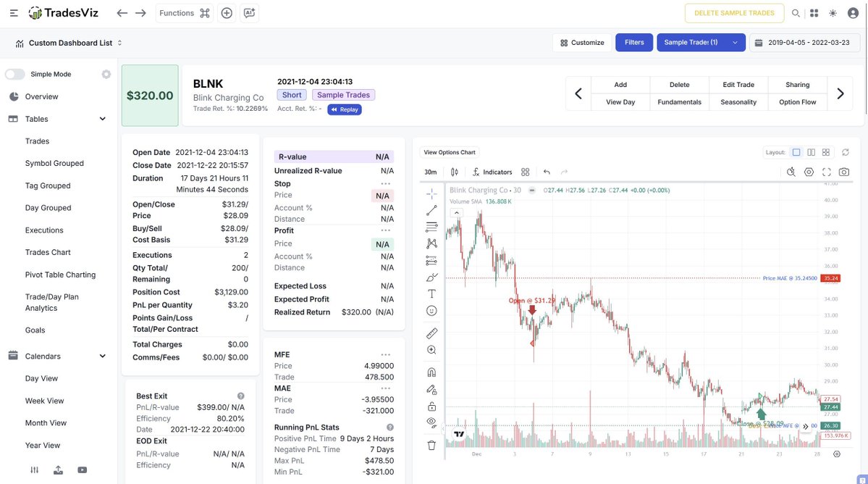Open Trades table in sidebar
This screenshot has width=868, height=484.
click(37, 141)
